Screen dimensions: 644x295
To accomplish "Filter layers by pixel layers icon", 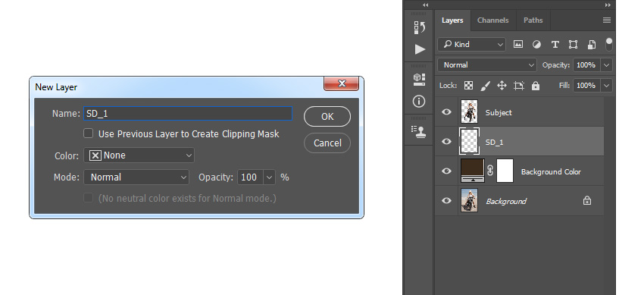I will pyautogui.click(x=518, y=45).
